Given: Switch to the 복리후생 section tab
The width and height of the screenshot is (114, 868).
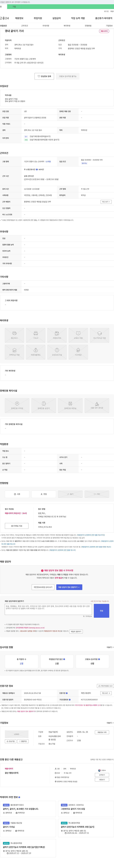Looking at the screenshot, I should pos(67,26).
